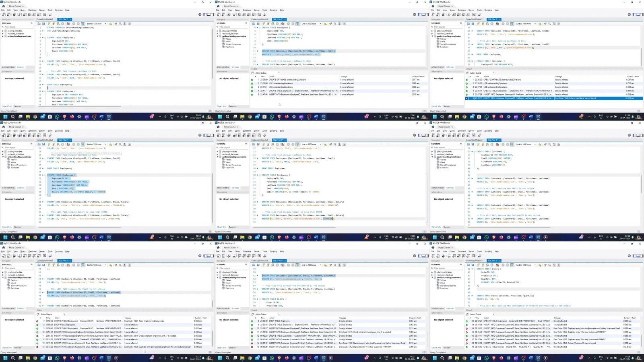
Task: Toggle the left sidebar in the window showing editor line 1
Action: [x=205, y=14]
